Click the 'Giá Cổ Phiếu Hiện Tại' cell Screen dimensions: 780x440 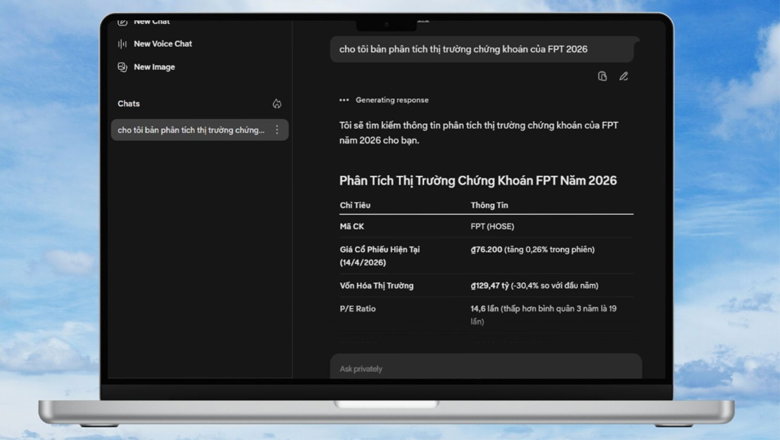(380, 256)
